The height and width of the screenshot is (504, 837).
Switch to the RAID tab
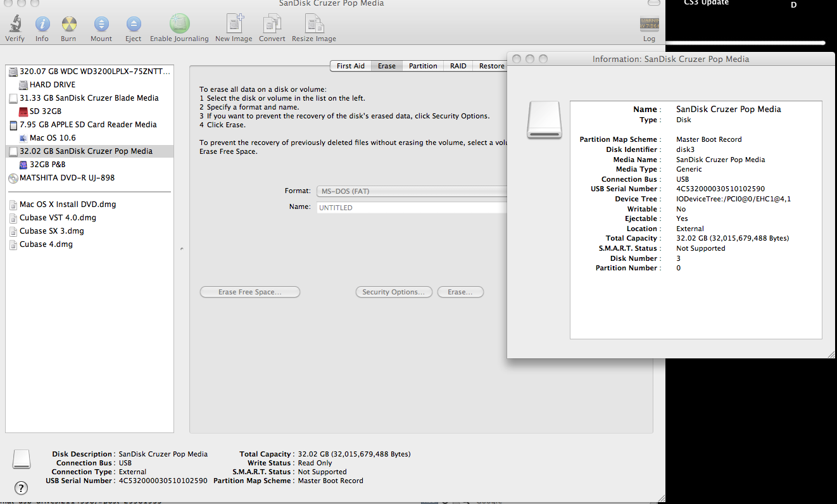[458, 66]
